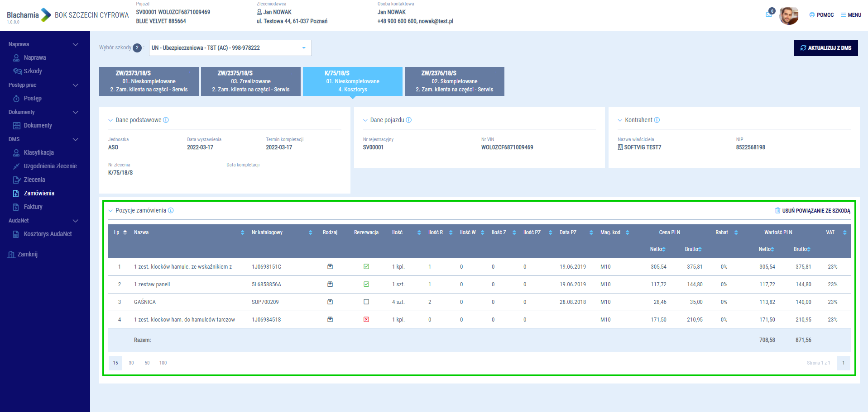Click the info icon next to Pozycje zamówienia
Image resolution: width=868 pixels, height=412 pixels.
[171, 211]
